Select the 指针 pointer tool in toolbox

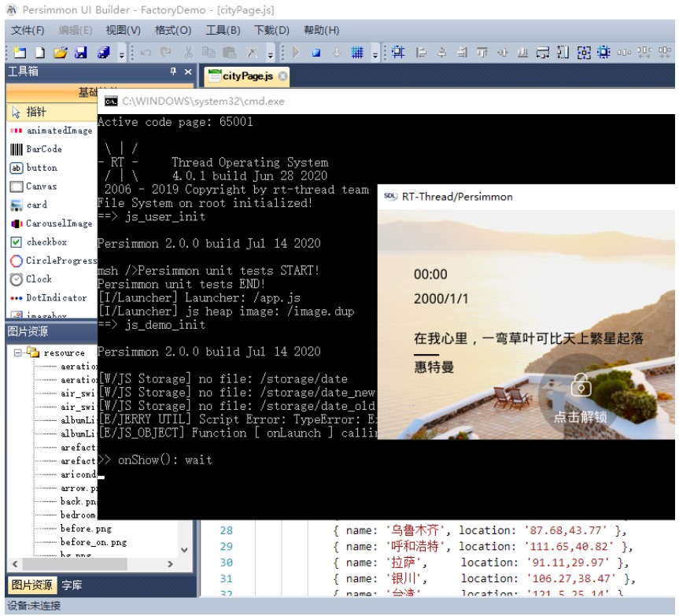51,113
